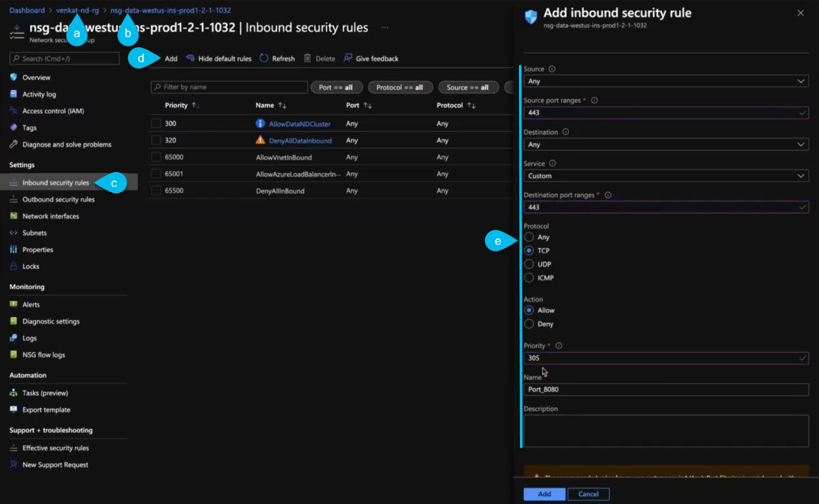Go to Effective security rules
This screenshot has width=819, height=504.
pyautogui.click(x=55, y=448)
